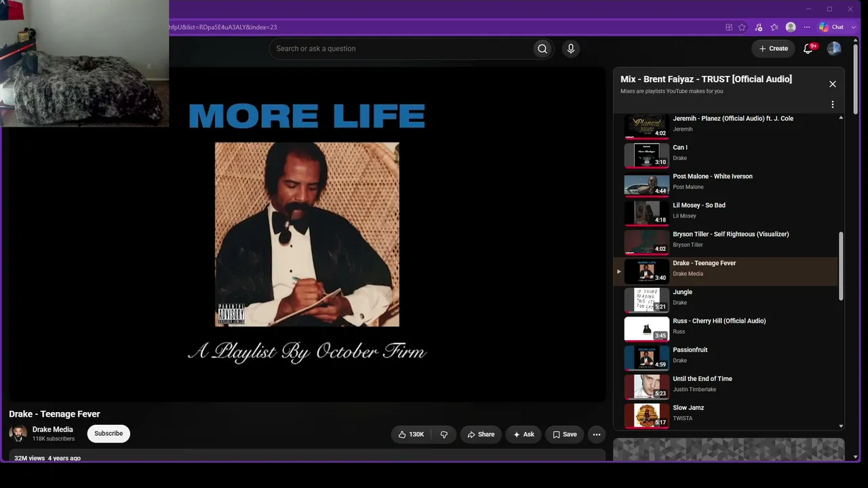The image size is (868, 488).
Task: Click the playlist panel scrollbar thumb
Action: pyautogui.click(x=841, y=266)
